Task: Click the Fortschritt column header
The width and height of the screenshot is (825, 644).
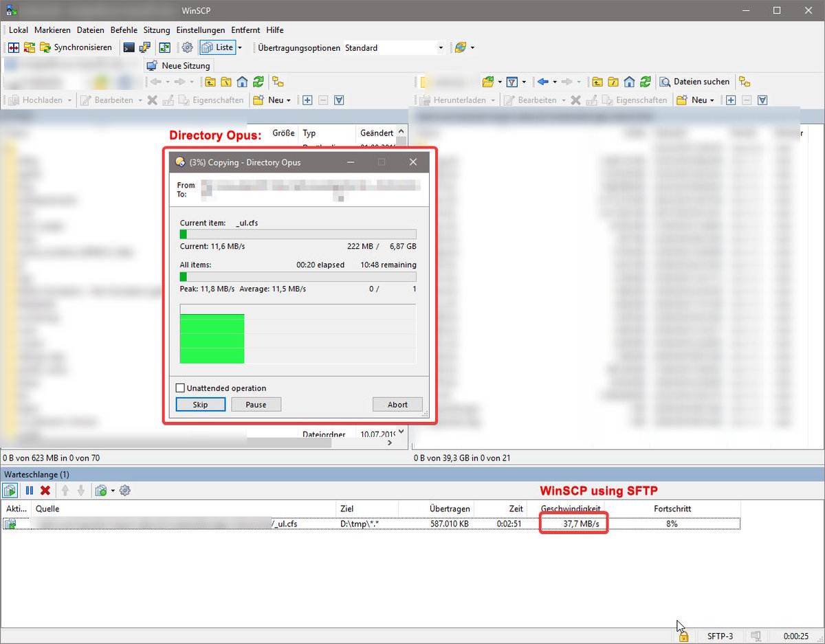Action: pos(672,509)
